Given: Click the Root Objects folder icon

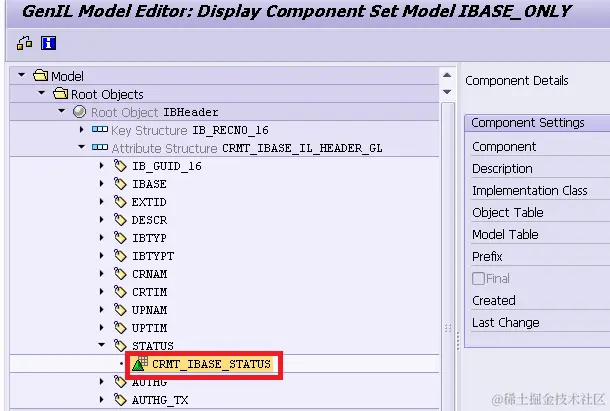Looking at the screenshot, I should point(60,94).
